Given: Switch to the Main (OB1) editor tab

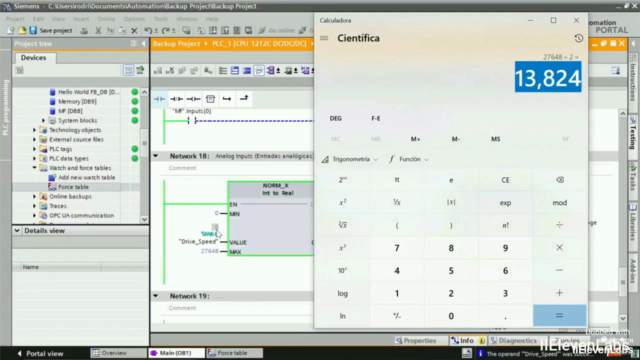Looking at the screenshot, I should coord(176,353).
